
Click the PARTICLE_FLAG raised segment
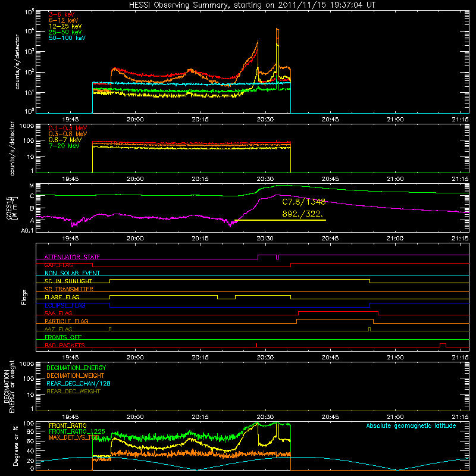coord(335,320)
